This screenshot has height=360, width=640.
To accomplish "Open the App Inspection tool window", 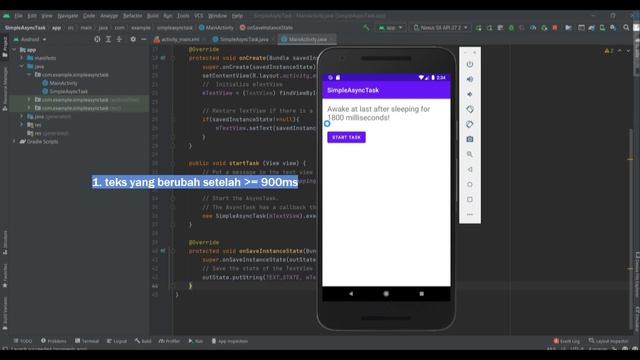I will (x=229, y=341).
